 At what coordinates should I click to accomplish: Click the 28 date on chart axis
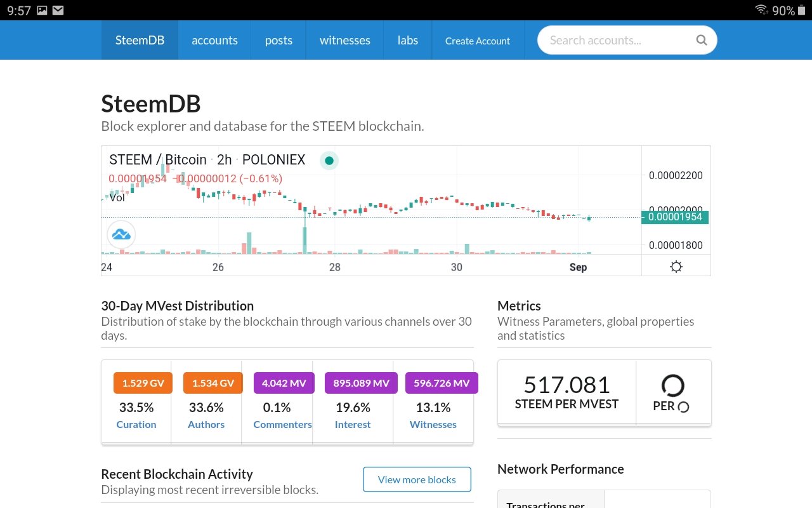[x=335, y=267]
